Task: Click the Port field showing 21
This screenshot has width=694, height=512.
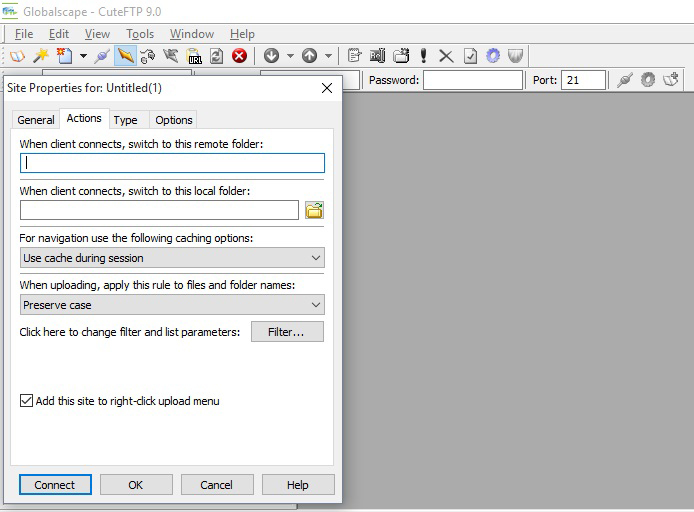Action: click(583, 80)
